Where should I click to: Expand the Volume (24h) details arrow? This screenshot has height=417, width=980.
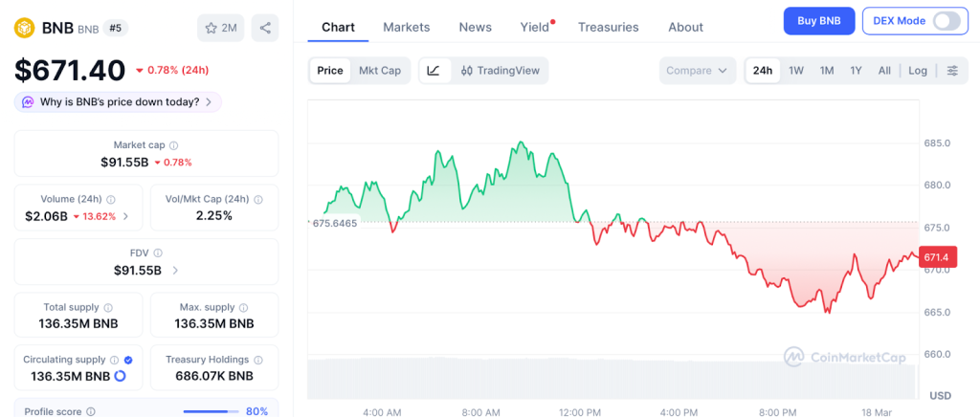tap(125, 216)
